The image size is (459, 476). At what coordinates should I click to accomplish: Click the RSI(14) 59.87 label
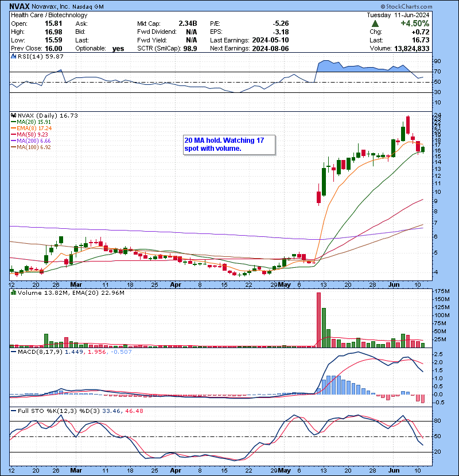pyautogui.click(x=41, y=56)
